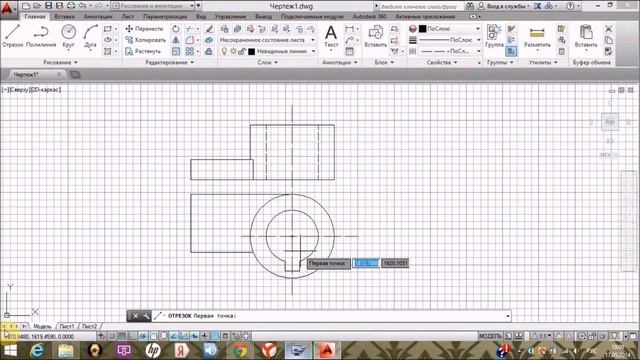
Task: Toggle the МОДЕЛЬ space button in status bar
Action: point(490,336)
